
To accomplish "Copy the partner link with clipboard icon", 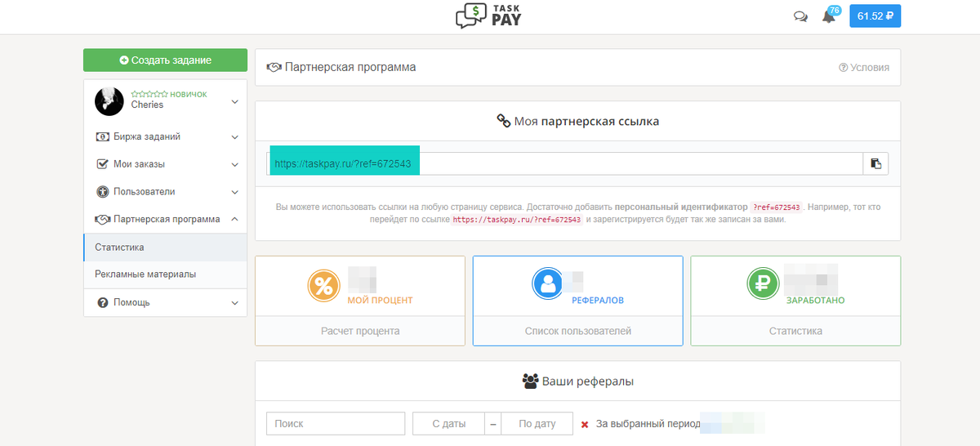I will click(x=875, y=163).
